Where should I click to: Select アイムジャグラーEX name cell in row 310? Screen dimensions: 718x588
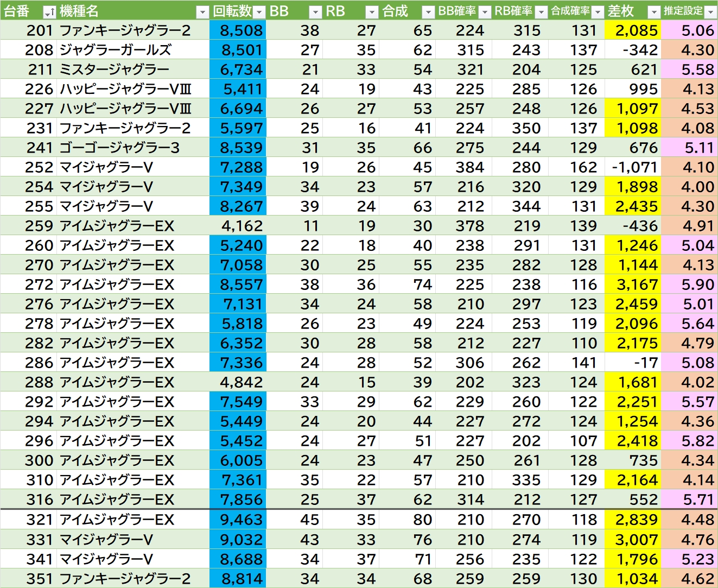(x=133, y=480)
